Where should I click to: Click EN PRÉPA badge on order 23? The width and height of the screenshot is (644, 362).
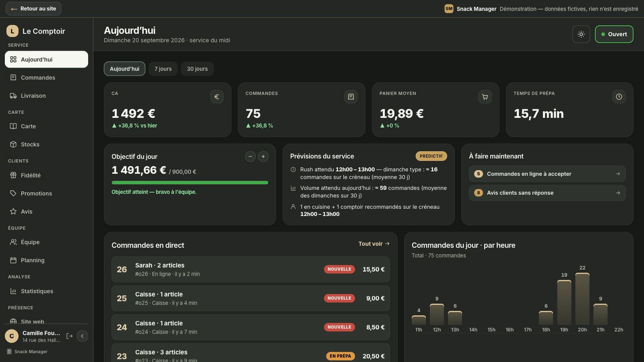click(341, 356)
